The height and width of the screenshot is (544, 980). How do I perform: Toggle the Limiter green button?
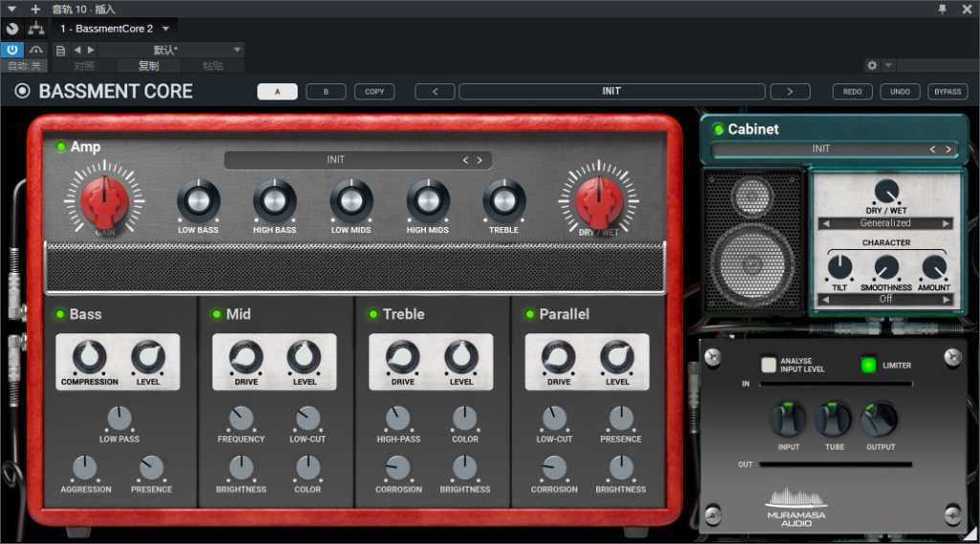(869, 365)
